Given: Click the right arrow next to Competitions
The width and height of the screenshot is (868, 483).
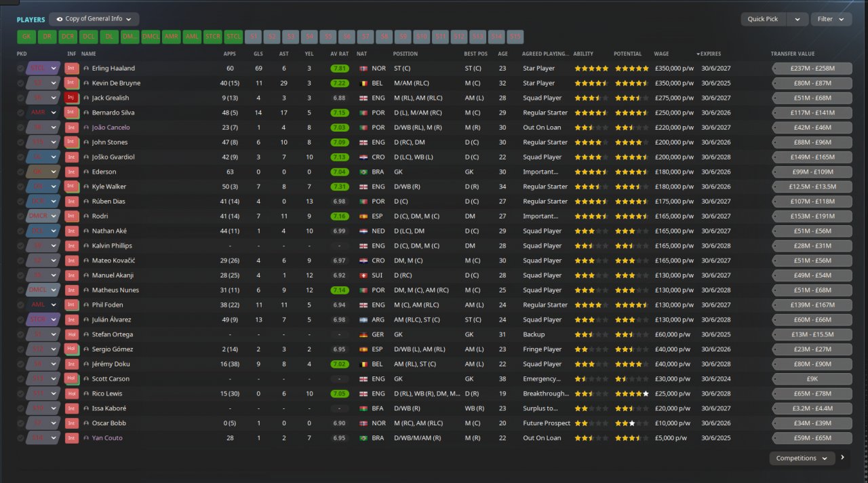Looking at the screenshot, I should [x=843, y=458].
